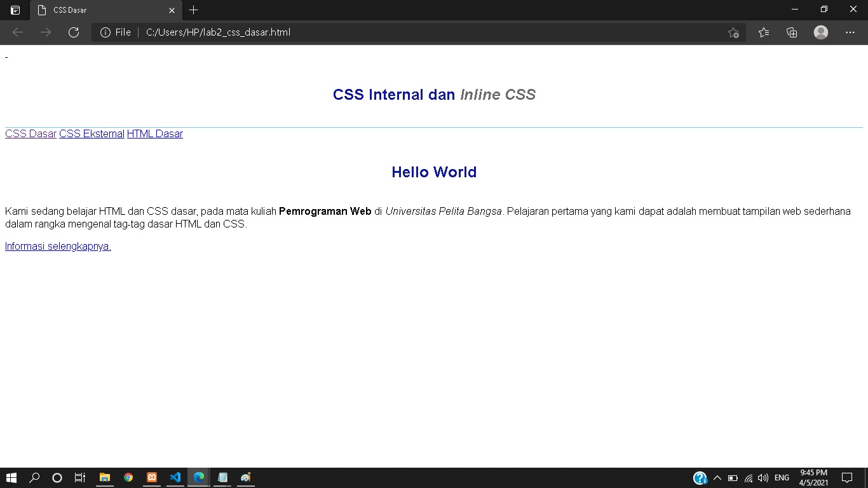Click the back navigation arrow
The height and width of the screenshot is (488, 868).
coord(17,32)
